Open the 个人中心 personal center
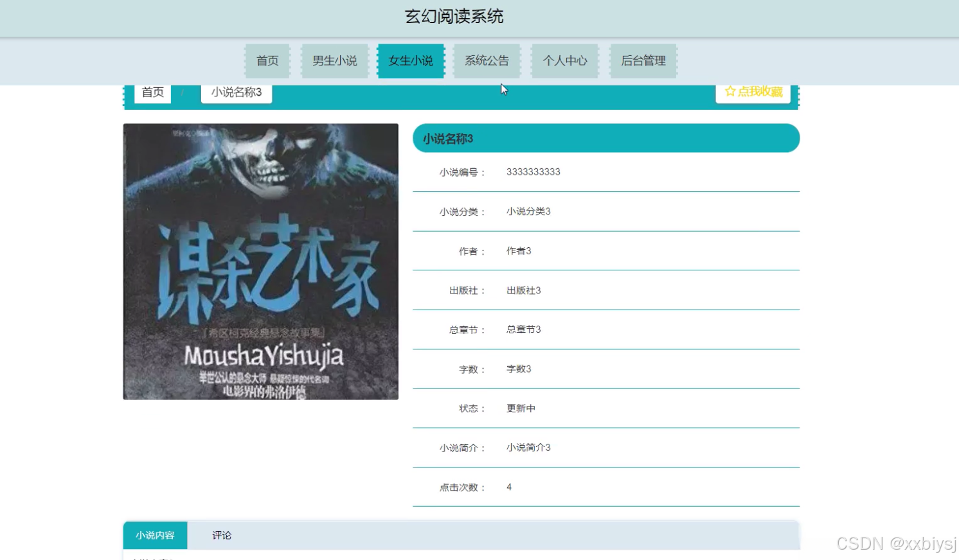Screen dimensions: 959x560 (x=565, y=60)
